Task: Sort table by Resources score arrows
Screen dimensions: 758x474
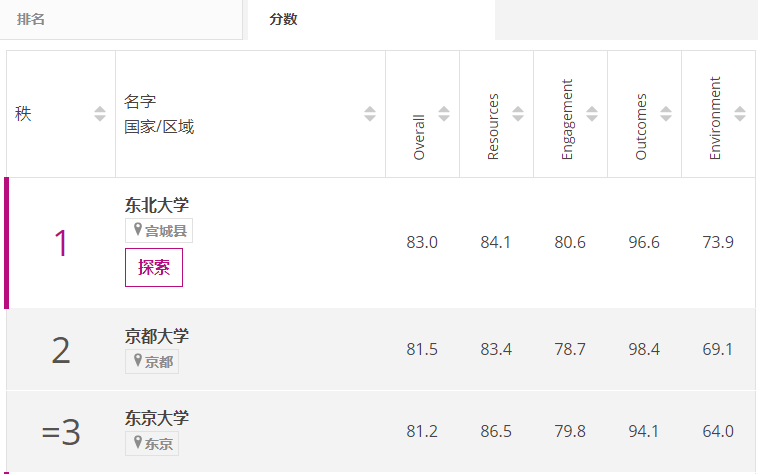Action: click(518, 114)
